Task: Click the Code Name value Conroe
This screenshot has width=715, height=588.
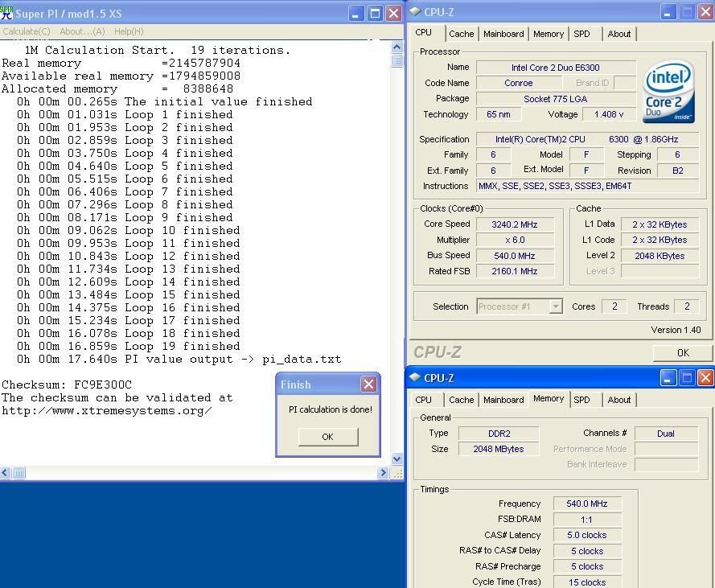Action: pos(519,83)
